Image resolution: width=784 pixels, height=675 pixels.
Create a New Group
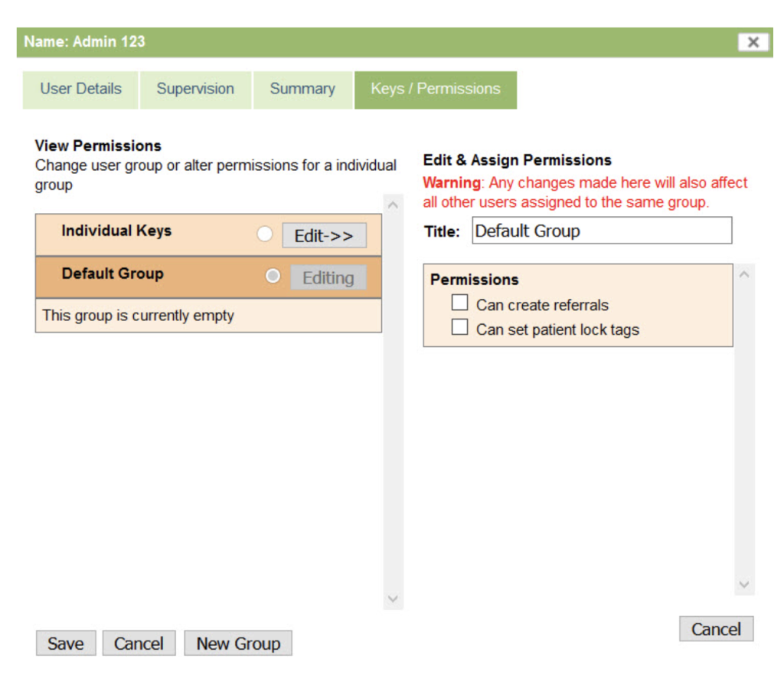pos(238,644)
